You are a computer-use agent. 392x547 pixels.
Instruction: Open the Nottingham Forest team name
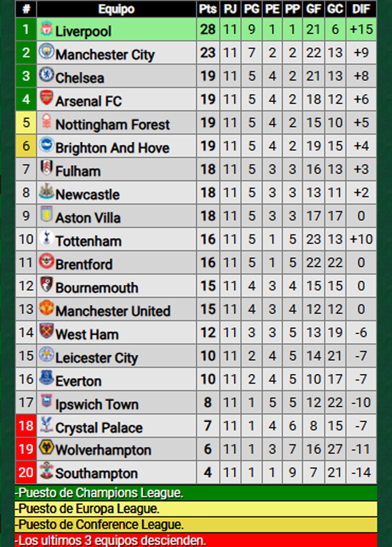112,124
